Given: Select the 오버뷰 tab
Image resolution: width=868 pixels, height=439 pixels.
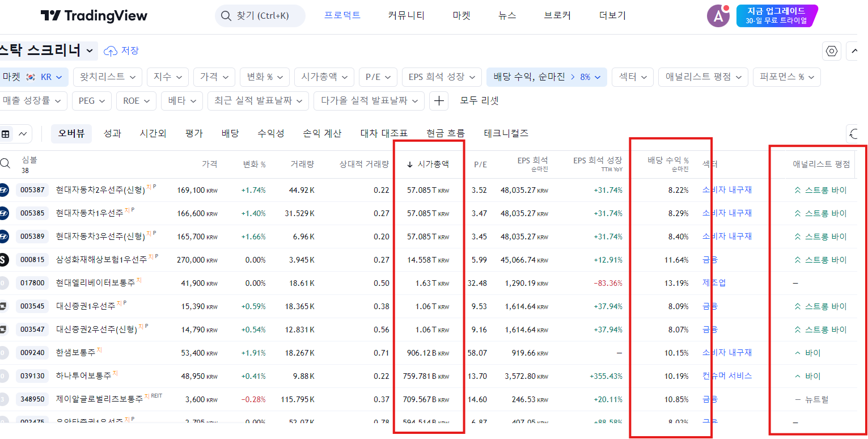Looking at the screenshot, I should (71, 134).
